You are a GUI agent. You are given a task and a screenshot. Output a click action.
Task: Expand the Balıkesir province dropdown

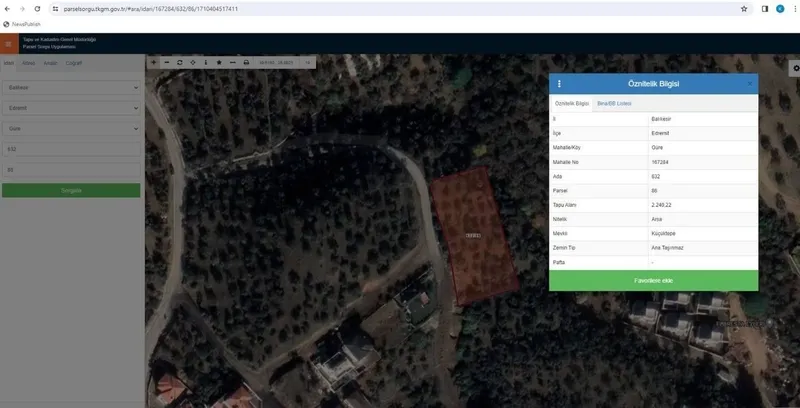tap(71, 86)
